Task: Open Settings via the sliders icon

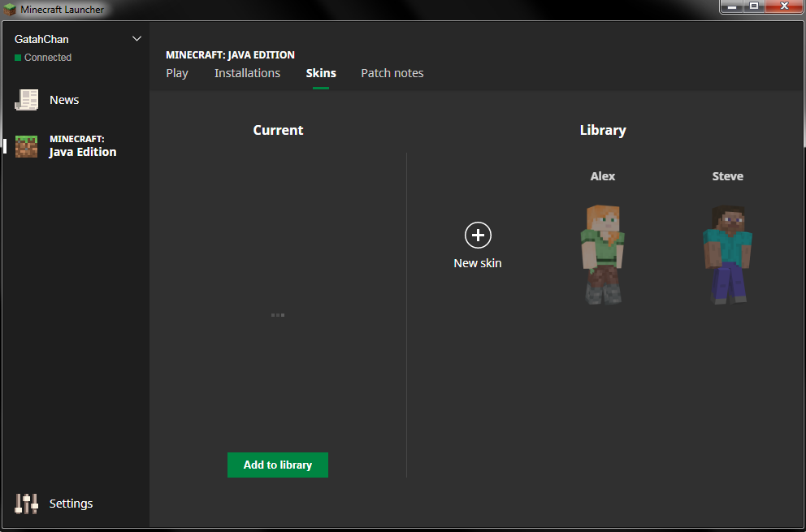Action: coord(26,504)
